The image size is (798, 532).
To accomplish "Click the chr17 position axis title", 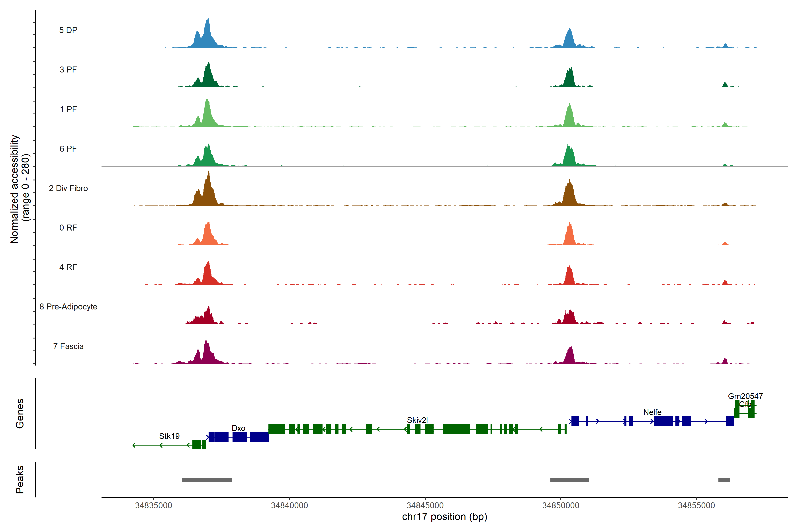I will [x=444, y=517].
